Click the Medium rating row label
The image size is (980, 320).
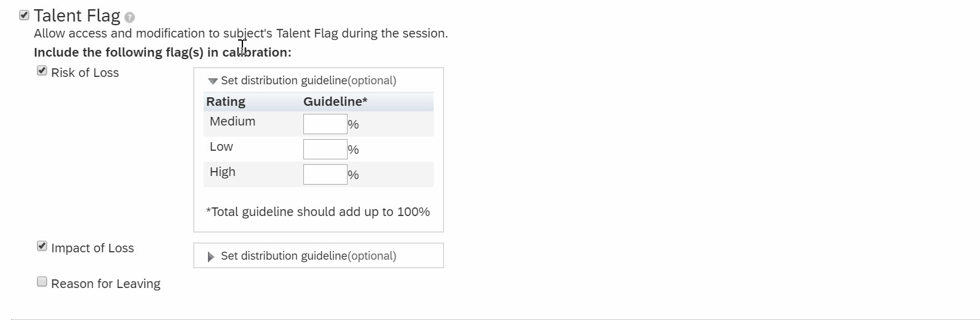[x=233, y=121]
